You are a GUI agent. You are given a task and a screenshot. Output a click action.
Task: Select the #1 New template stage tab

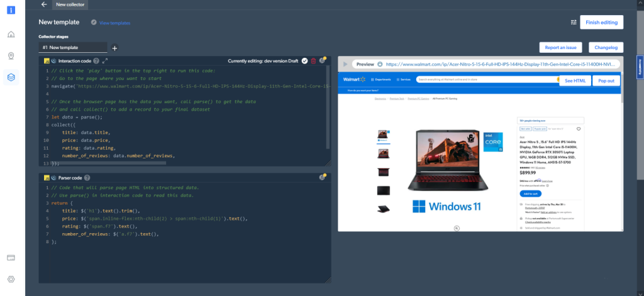click(x=73, y=48)
